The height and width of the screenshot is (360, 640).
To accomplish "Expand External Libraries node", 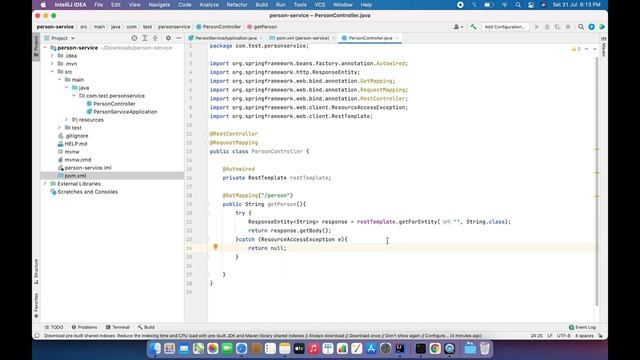I will coord(45,184).
